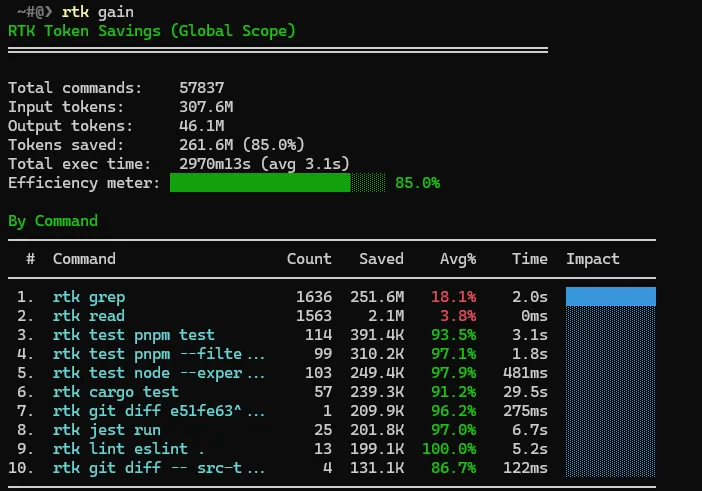
Task: Click the 'rtk test pnpm --filte...' command
Action: point(159,354)
